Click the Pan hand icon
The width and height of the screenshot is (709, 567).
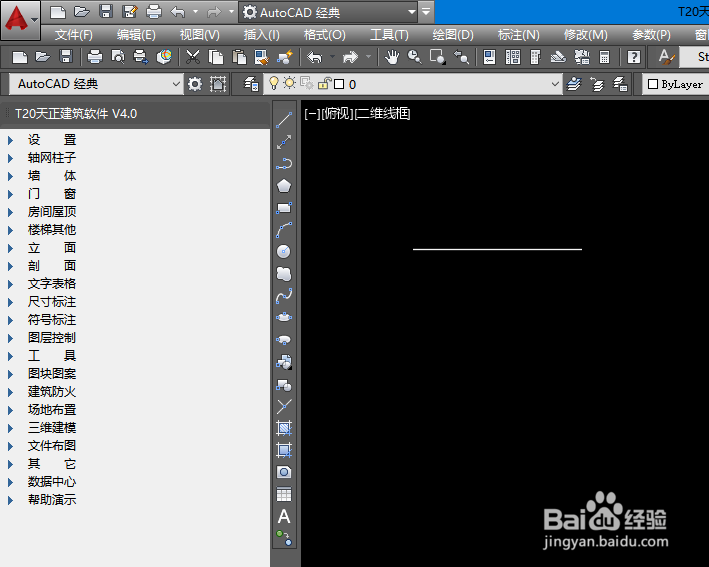pos(392,57)
